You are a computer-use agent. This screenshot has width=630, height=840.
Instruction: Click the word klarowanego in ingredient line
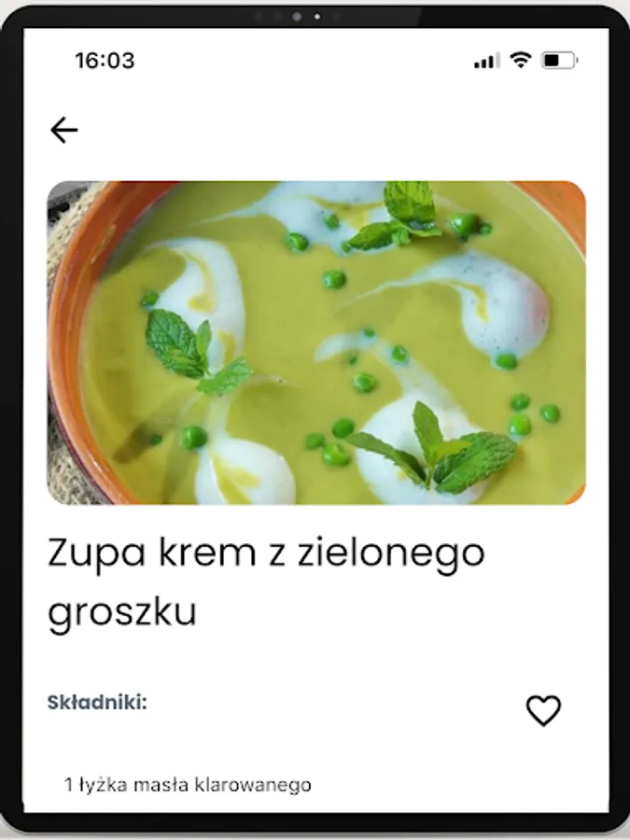tap(252, 785)
